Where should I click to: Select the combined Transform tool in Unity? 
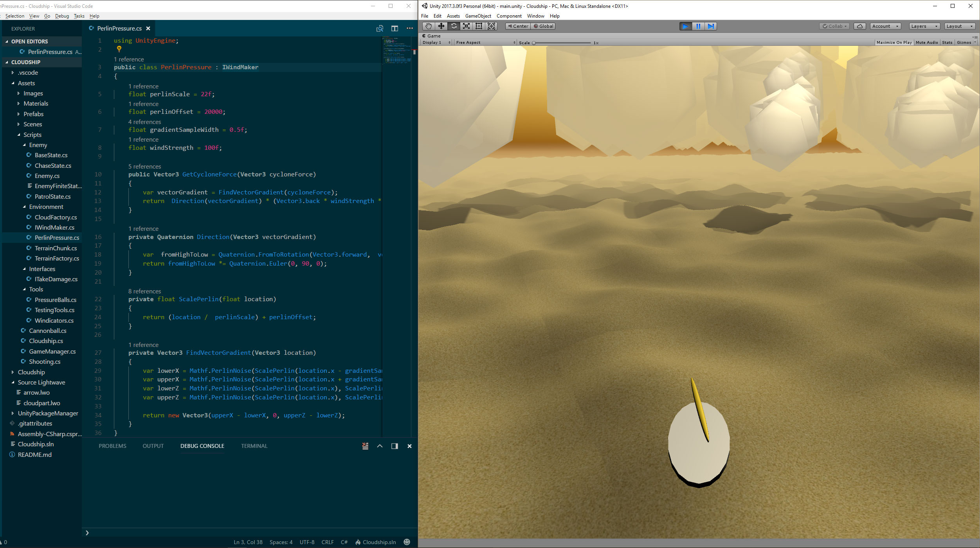(492, 26)
